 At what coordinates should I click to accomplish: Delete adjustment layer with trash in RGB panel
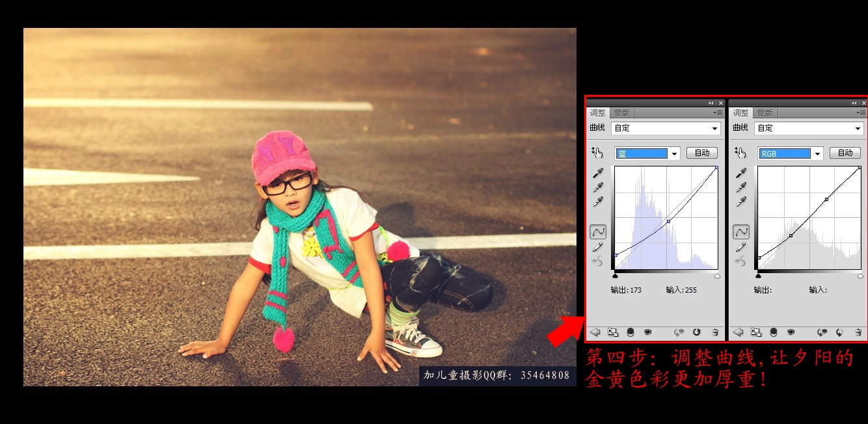click(x=858, y=332)
